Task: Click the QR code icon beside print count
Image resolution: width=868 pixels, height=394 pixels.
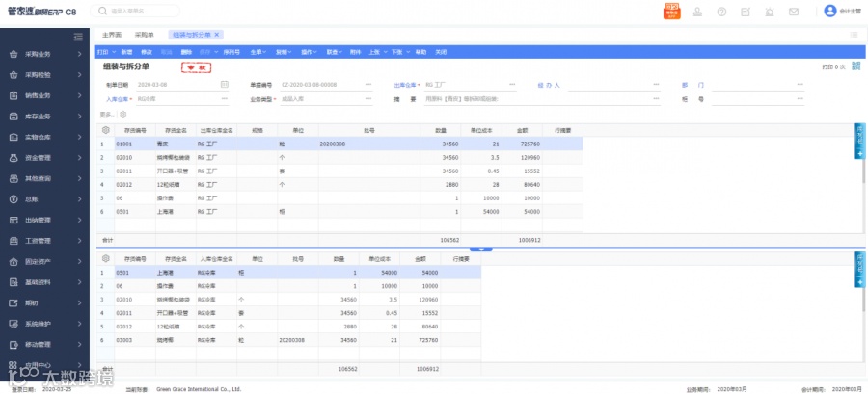Action: pyautogui.click(x=855, y=66)
